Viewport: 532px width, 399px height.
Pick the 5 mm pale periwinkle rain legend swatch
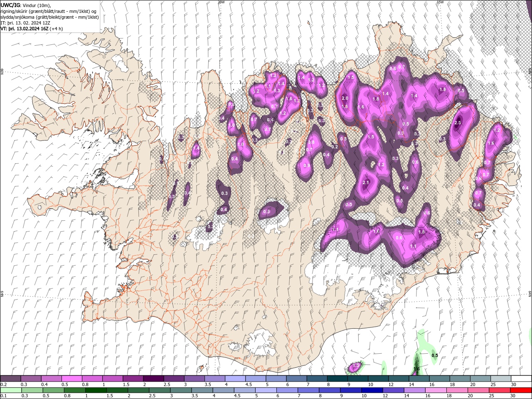[x=266, y=390]
